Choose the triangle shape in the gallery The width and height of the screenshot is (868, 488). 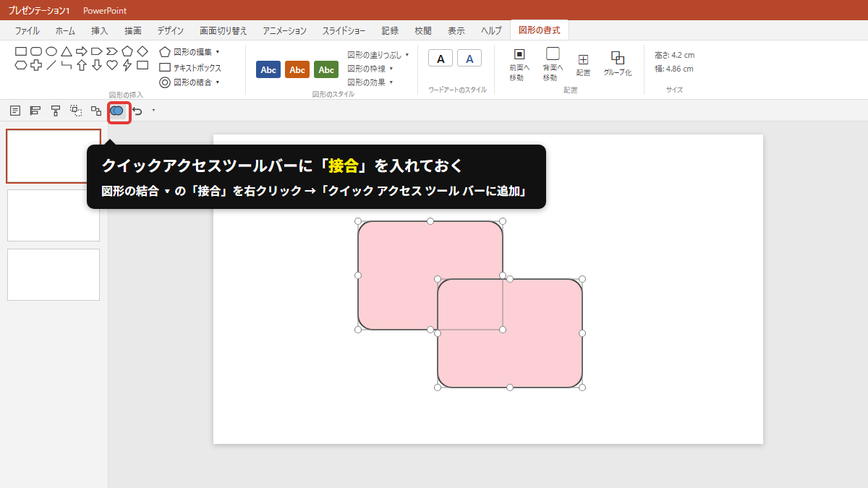(67, 51)
